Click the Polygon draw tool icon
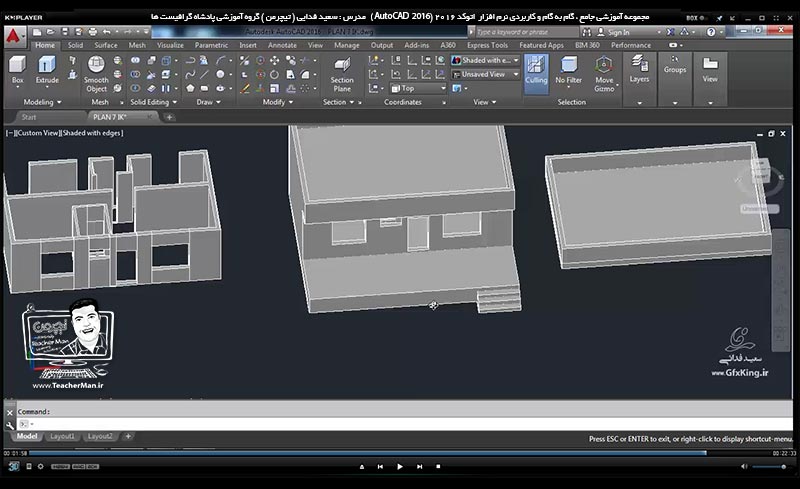The width and height of the screenshot is (800, 489). 190,88
